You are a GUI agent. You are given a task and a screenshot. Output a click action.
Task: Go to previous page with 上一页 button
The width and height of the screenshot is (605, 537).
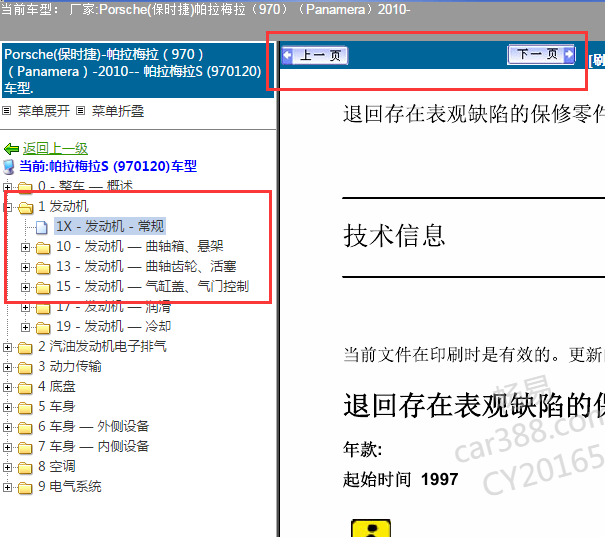click(x=314, y=55)
